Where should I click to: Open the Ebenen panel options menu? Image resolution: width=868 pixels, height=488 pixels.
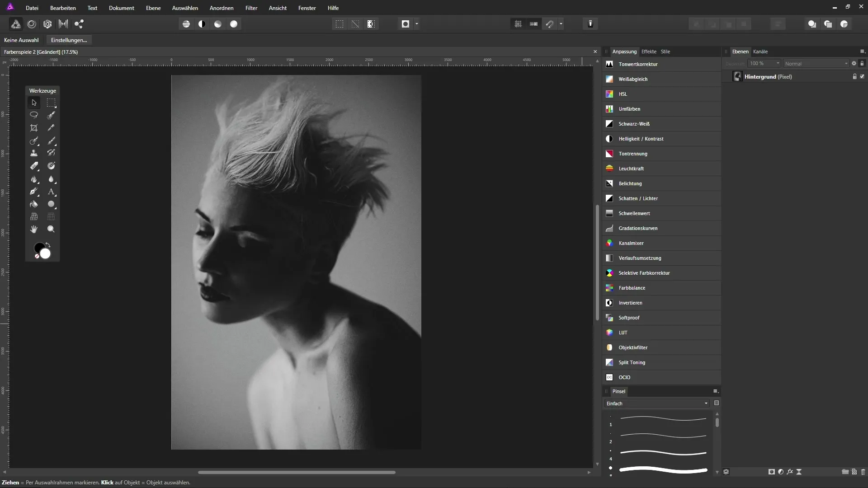tap(862, 52)
